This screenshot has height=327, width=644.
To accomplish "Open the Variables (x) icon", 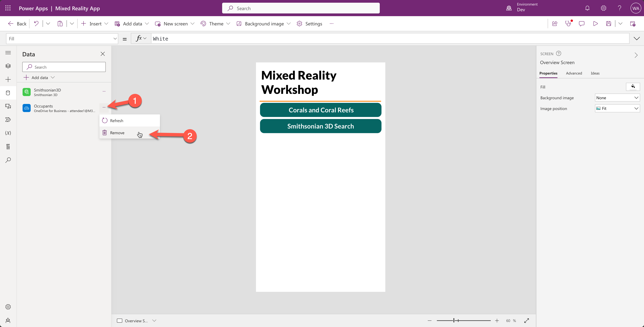I will pos(8,133).
